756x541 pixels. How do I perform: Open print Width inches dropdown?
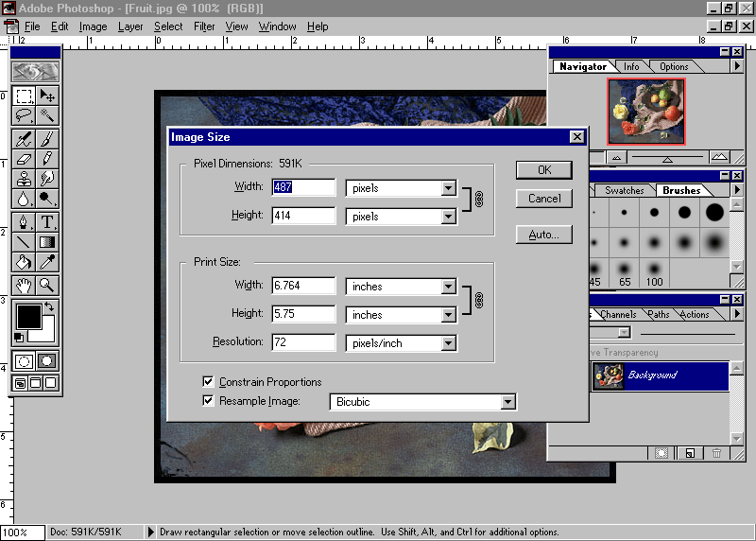point(448,287)
